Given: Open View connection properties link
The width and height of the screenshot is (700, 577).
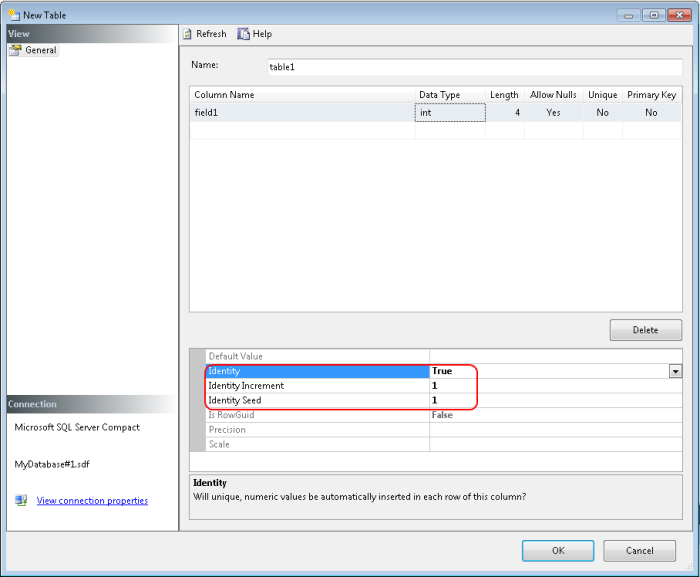Looking at the screenshot, I should tap(92, 501).
